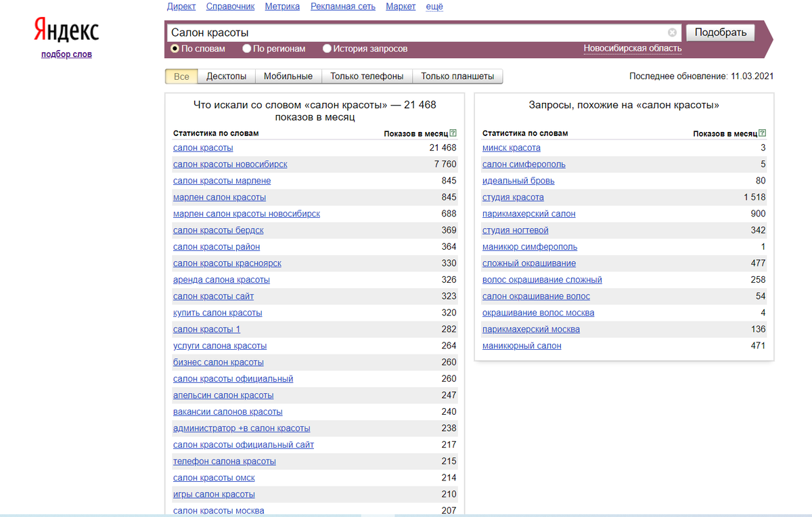Open 'окрашивание волос москва' query link
This screenshot has height=517, width=812.
pyautogui.click(x=539, y=313)
